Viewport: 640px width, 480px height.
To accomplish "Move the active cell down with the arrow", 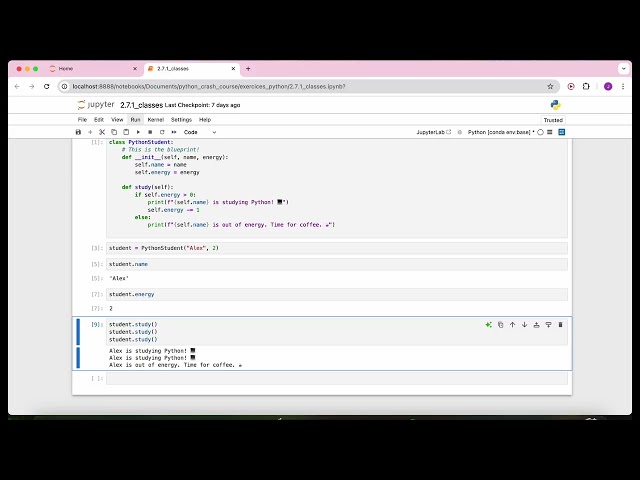I will click(x=524, y=325).
